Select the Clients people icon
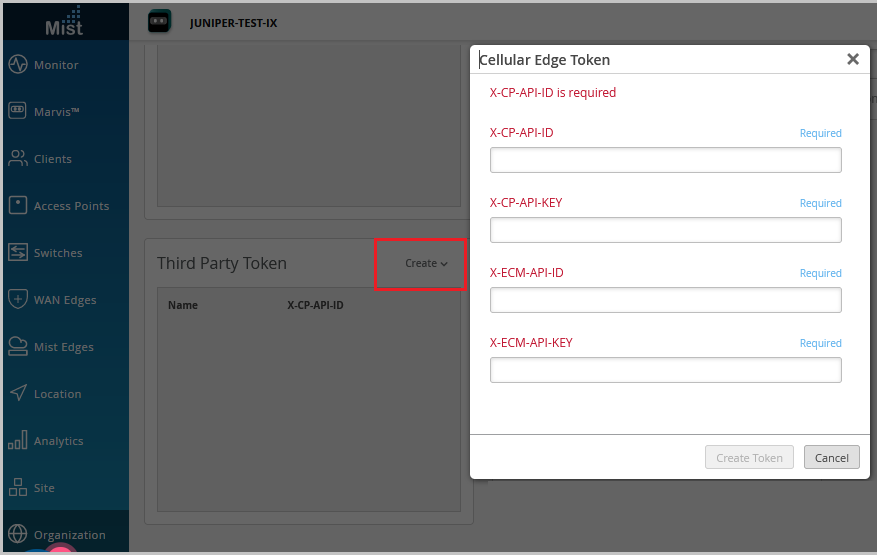This screenshot has width=877, height=555. coord(17,159)
